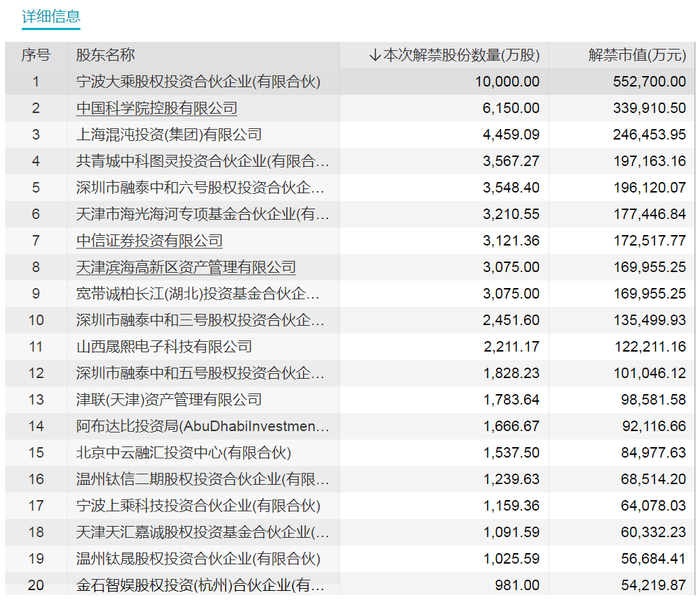Select shareholder 天津市海光海河专项基金合伙企业
The image size is (700, 602).
coord(203,214)
